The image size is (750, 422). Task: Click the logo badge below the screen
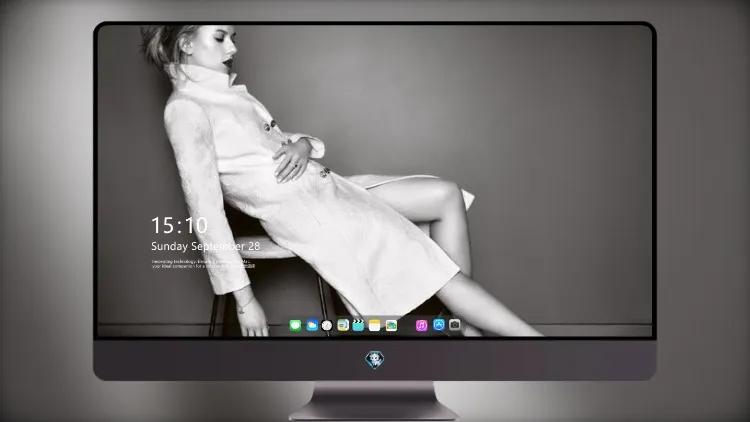click(375, 360)
